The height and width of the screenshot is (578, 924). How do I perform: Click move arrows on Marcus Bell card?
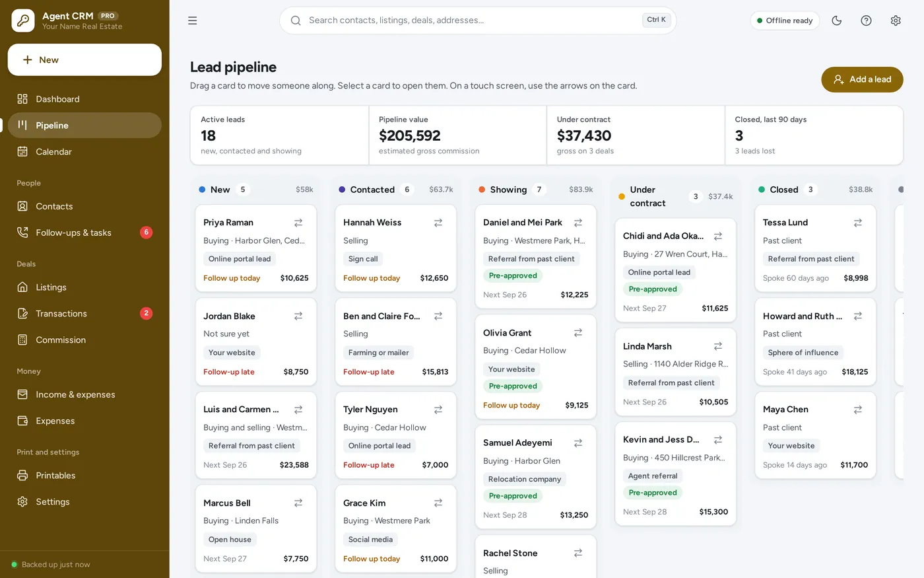[x=298, y=503]
